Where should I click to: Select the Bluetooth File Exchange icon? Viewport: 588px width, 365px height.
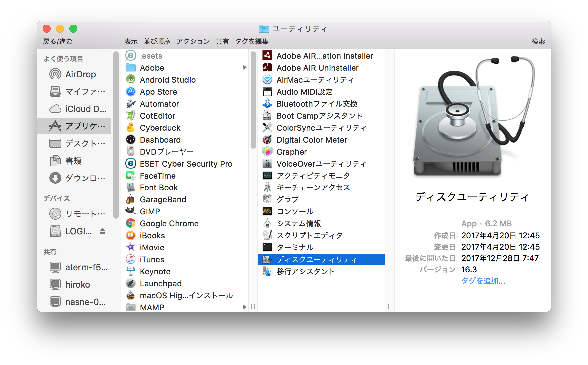click(x=267, y=104)
